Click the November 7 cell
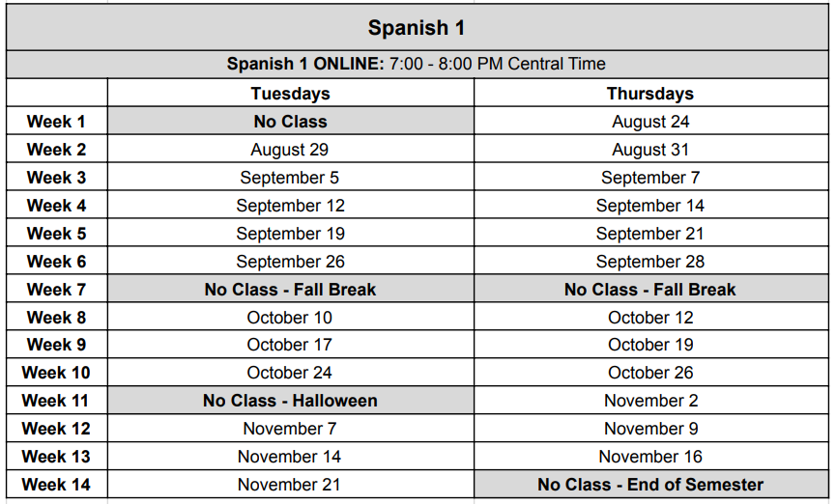The image size is (836, 504). pyautogui.click(x=291, y=428)
